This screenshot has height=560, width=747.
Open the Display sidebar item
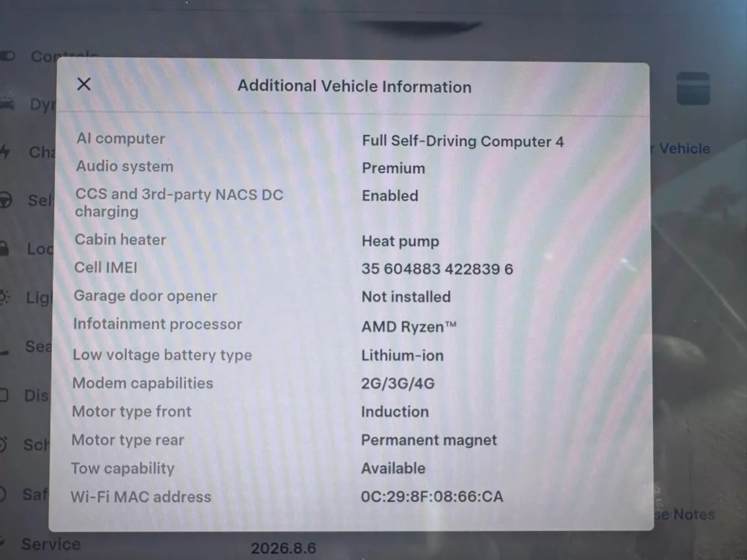tap(25, 396)
